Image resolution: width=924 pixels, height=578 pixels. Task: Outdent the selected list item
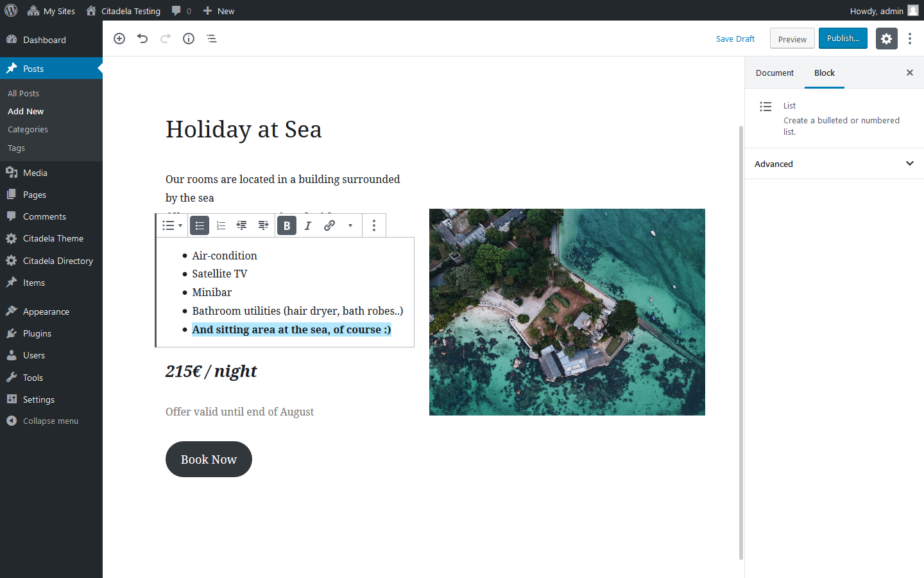point(242,225)
